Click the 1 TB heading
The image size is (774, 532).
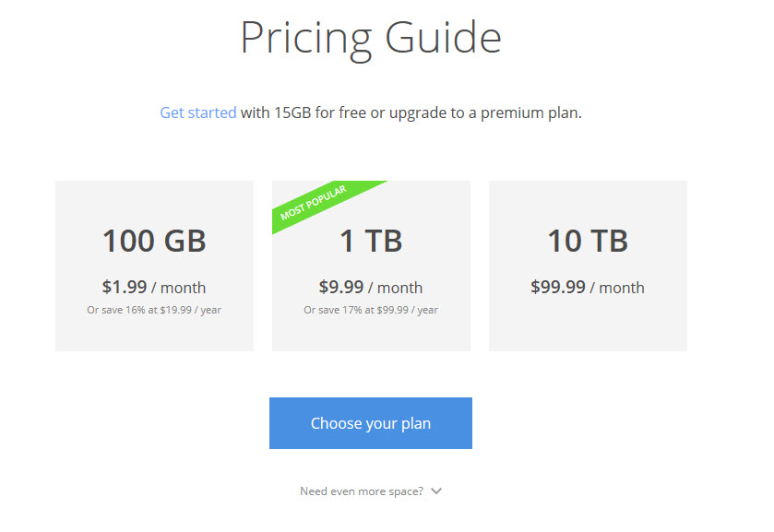tap(371, 241)
